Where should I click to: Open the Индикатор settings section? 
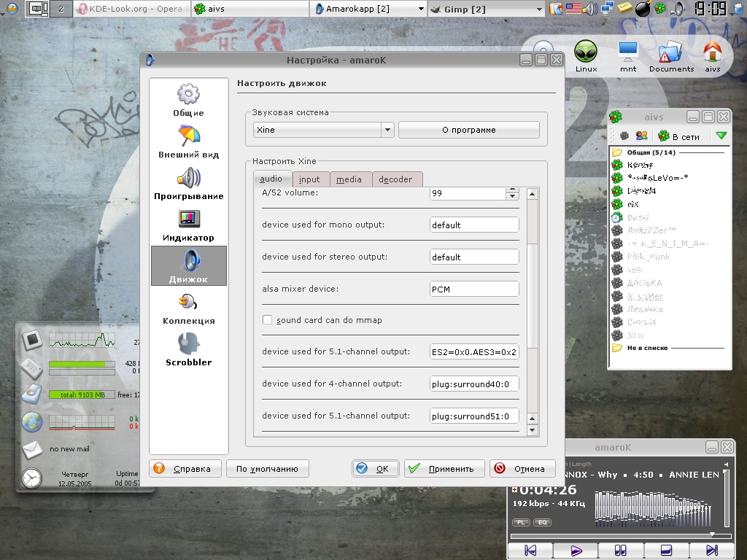(x=189, y=225)
